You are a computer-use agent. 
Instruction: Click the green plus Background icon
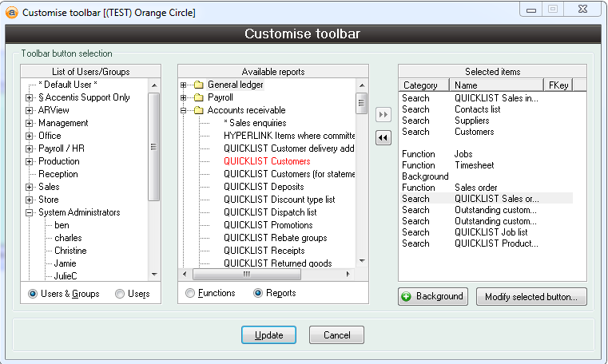tap(407, 296)
